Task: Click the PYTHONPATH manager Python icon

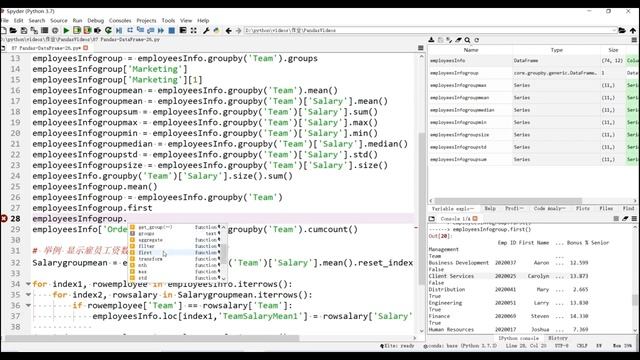Action: pos(216,30)
